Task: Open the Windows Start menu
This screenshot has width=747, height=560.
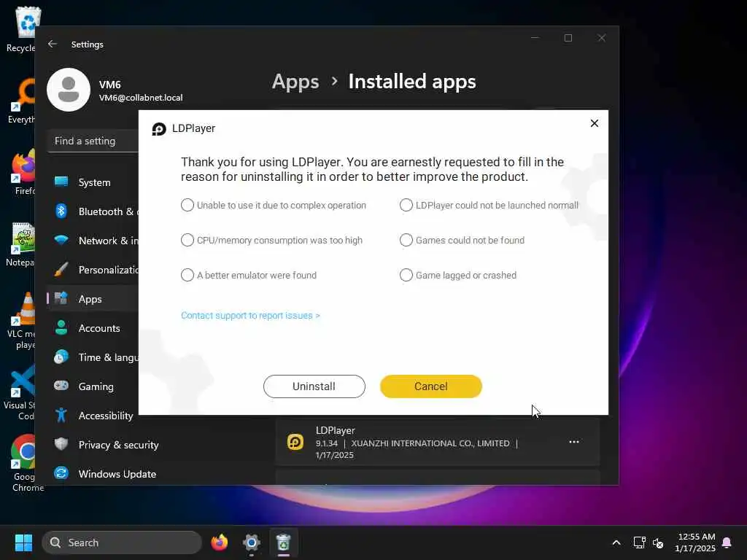Action: [23, 542]
